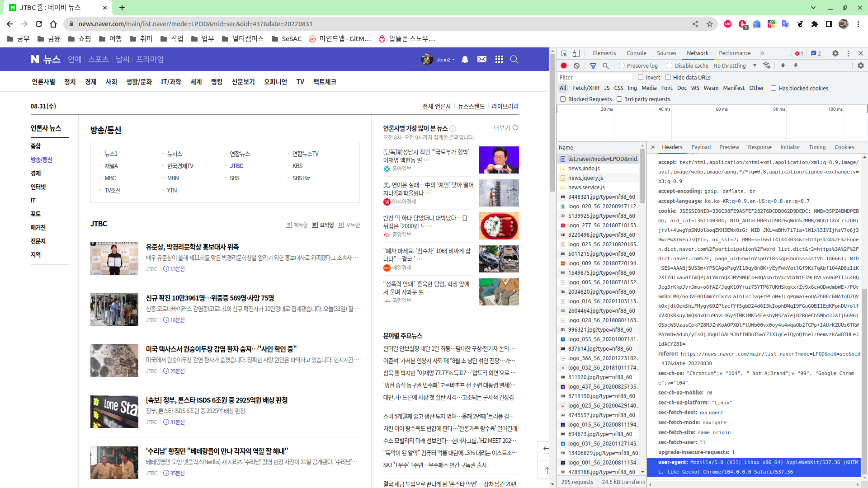The width and height of the screenshot is (868, 488).
Task: Tick the Hide data URLs checkbox
Action: click(668, 78)
